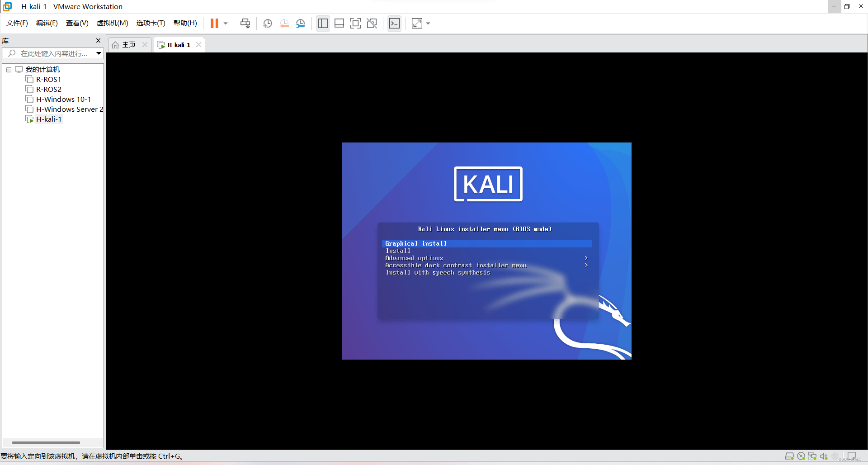Viewport: 868px width, 465px height.
Task: Choose Advanced options in Kali menu
Action: 487,258
